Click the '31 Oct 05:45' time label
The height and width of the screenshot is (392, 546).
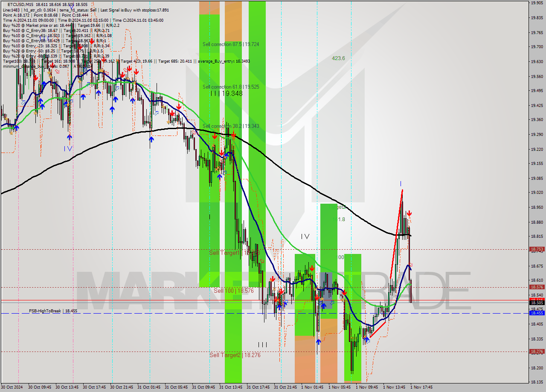[177, 387]
